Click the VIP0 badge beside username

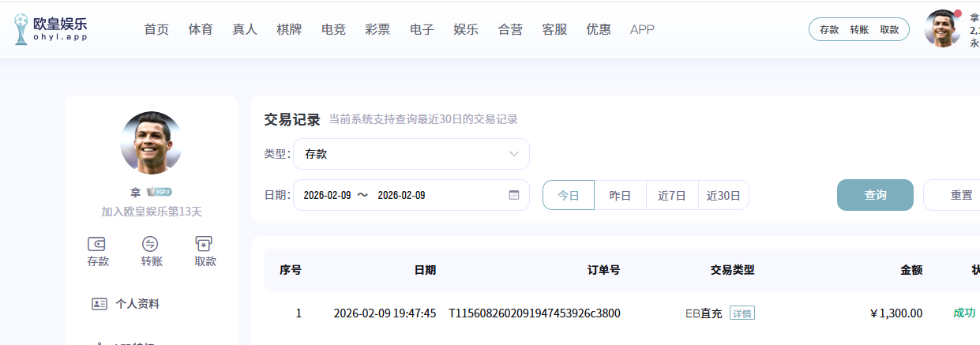pyautogui.click(x=159, y=192)
